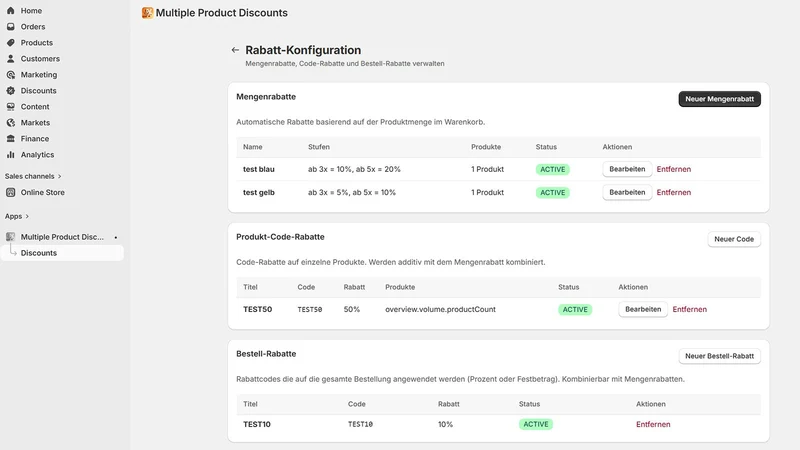Open Markets in navigation

point(35,122)
